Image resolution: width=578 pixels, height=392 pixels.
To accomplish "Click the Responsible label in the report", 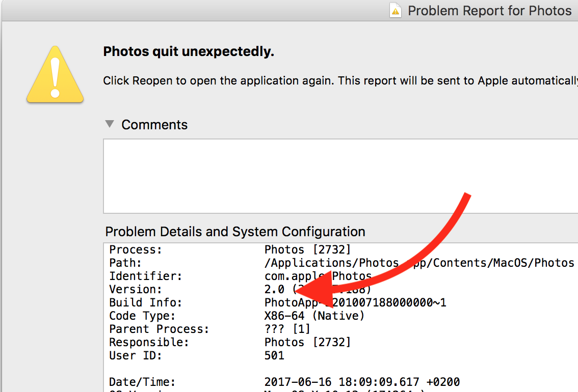I will tap(149, 342).
